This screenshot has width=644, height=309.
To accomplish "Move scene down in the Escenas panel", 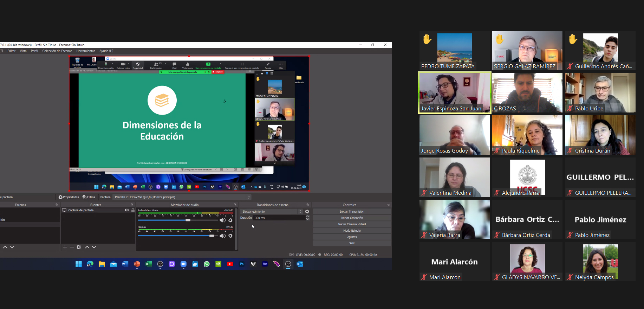I will coord(12,247).
